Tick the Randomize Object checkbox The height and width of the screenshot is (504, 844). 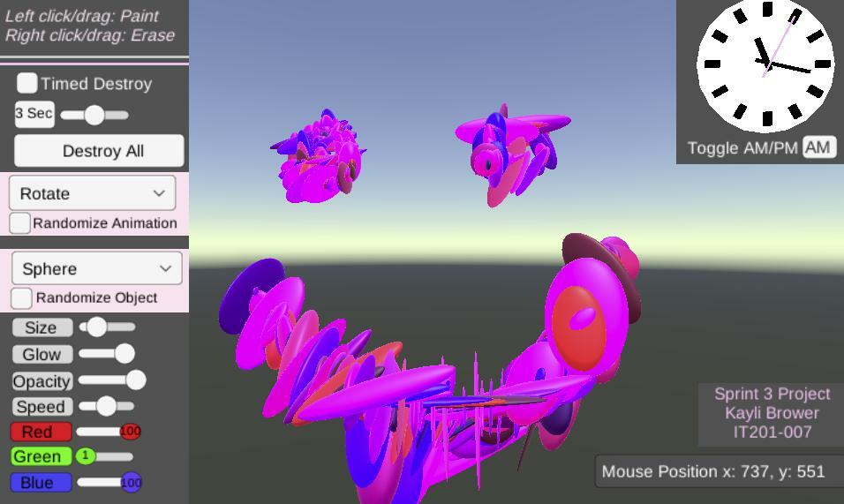point(21,298)
